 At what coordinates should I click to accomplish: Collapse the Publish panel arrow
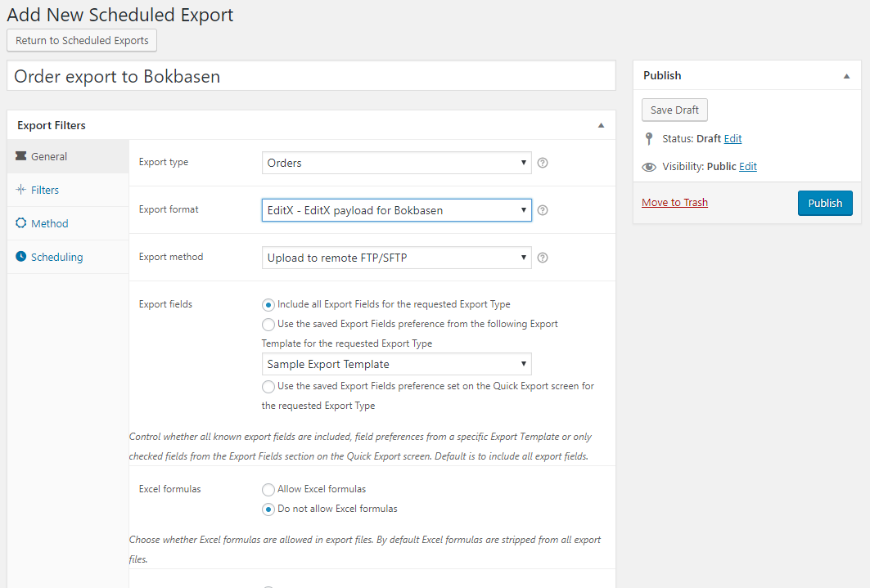coord(847,76)
